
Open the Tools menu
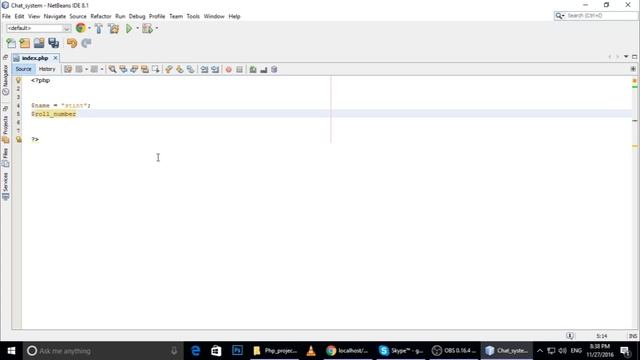[x=193, y=16]
